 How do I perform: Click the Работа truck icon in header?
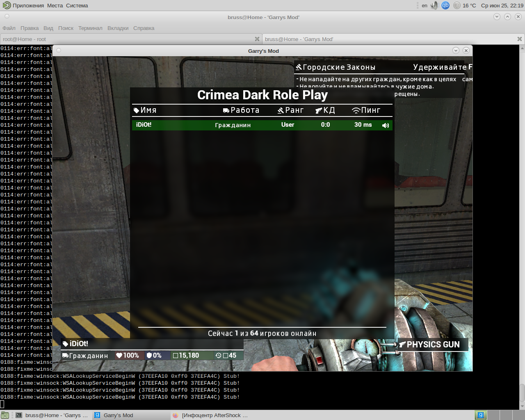tap(226, 110)
